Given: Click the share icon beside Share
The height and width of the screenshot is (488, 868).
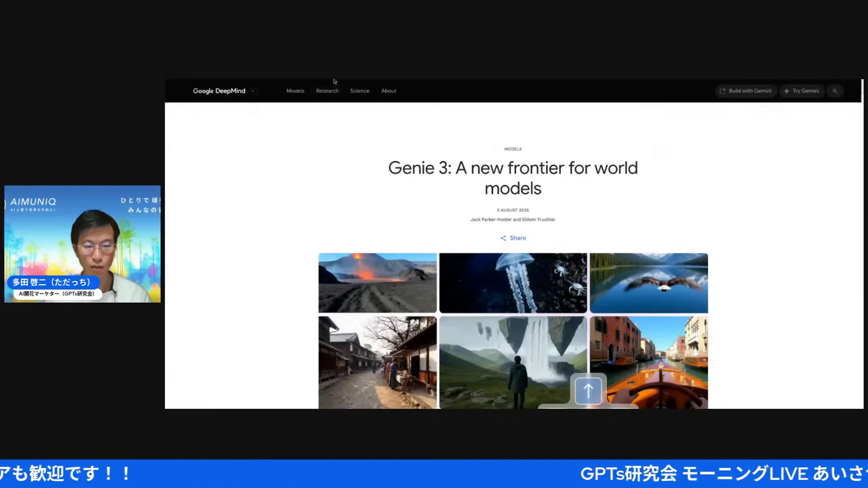Looking at the screenshot, I should click(x=503, y=238).
